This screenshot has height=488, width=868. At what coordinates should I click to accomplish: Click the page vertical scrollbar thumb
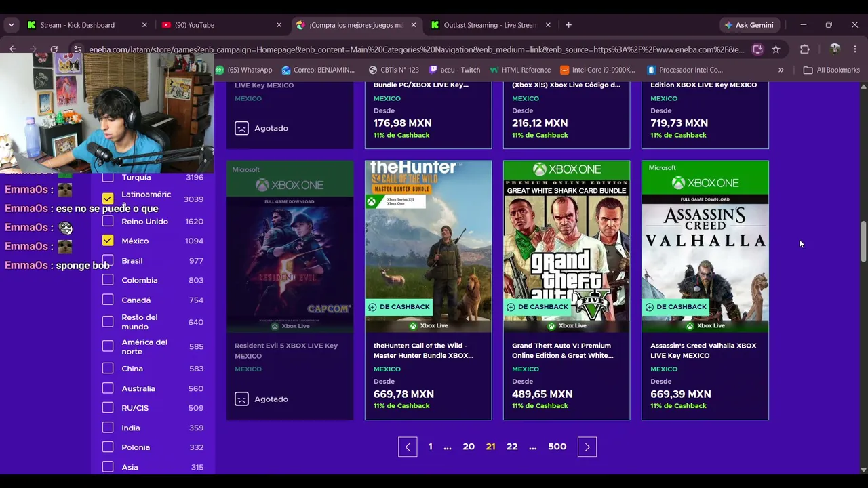863,241
